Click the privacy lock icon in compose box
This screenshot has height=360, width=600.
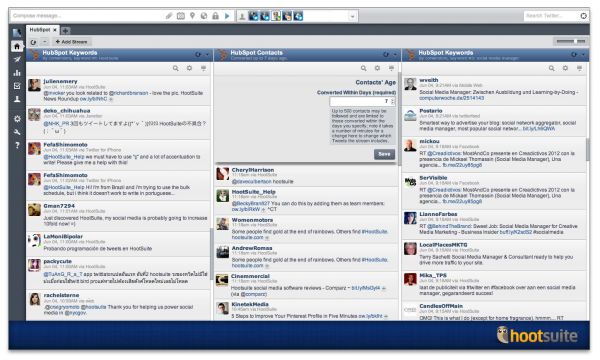click(215, 16)
